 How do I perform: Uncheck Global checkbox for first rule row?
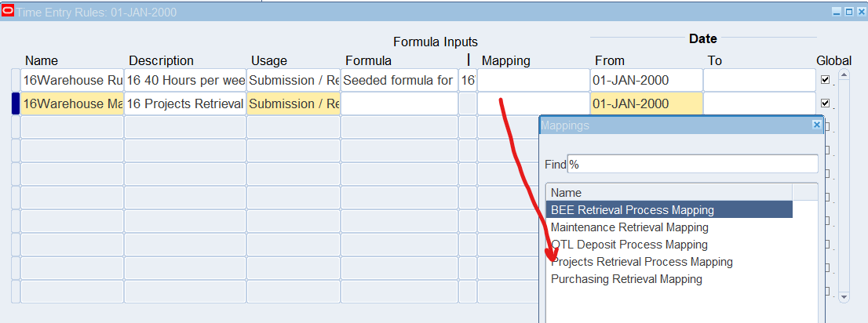coord(825,80)
